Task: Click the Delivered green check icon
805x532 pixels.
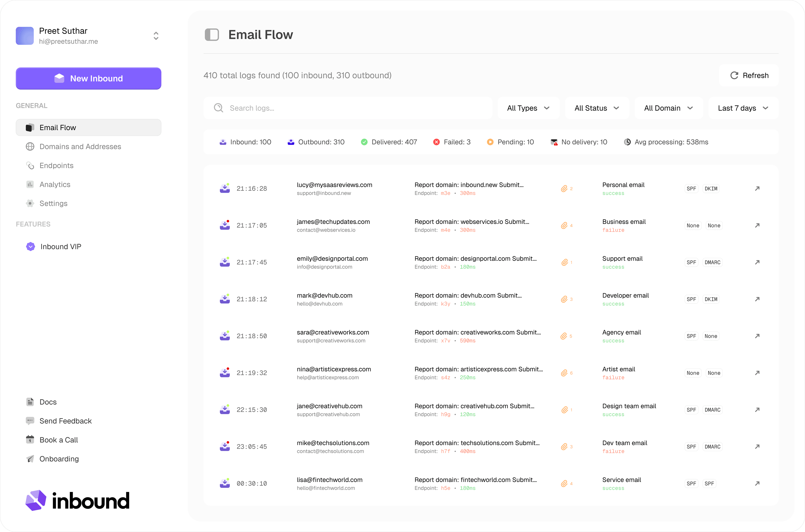Action: (x=364, y=142)
